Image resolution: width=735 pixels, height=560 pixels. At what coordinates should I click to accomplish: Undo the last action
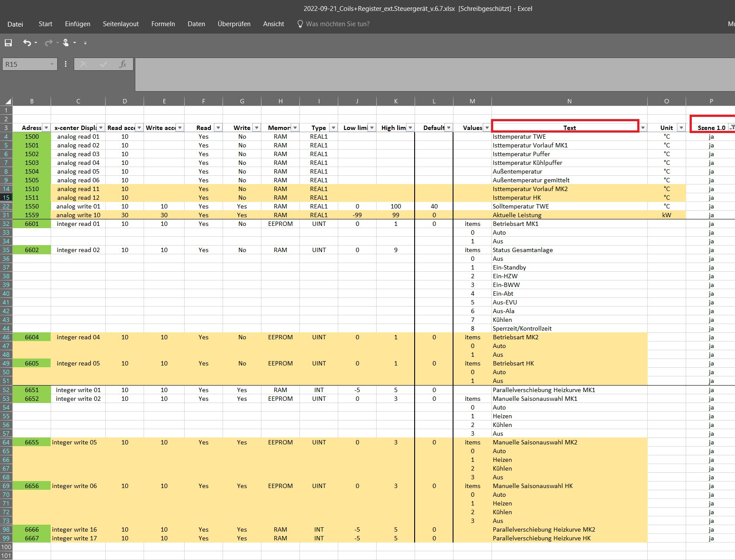(x=27, y=43)
